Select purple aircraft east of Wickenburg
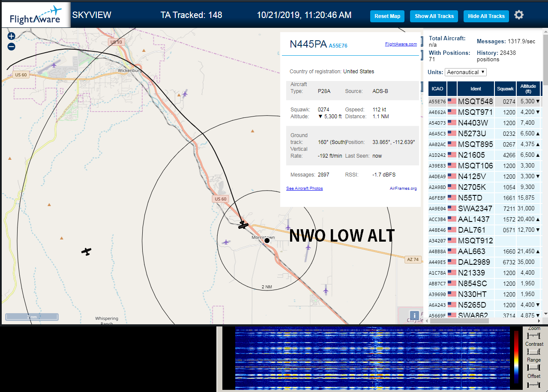 185,93
